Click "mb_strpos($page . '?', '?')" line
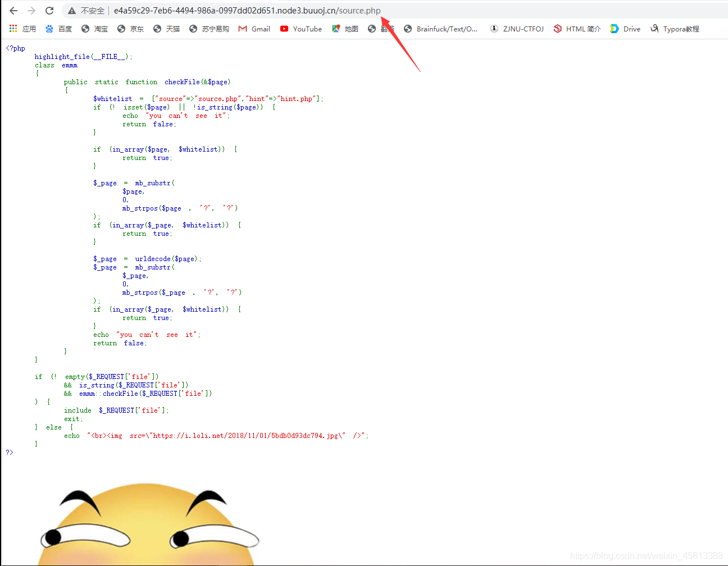Viewport: 728px width, 566px height. [180, 208]
